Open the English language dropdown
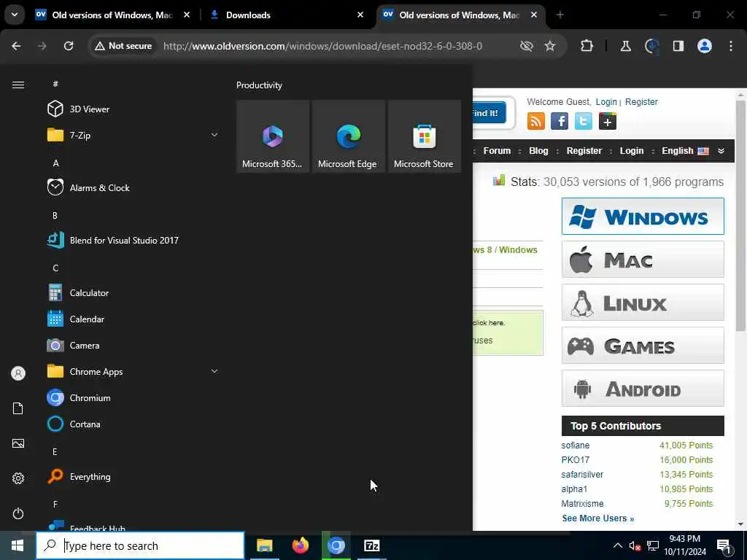 tap(693, 151)
